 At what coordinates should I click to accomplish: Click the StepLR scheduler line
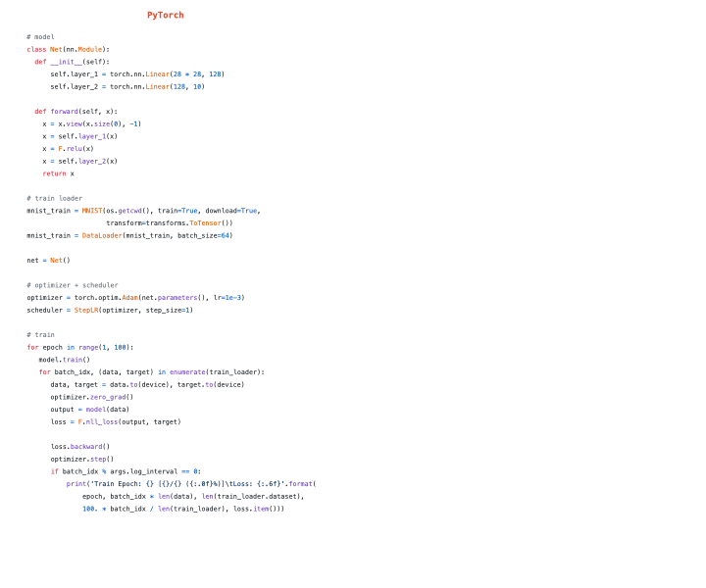pos(110,310)
